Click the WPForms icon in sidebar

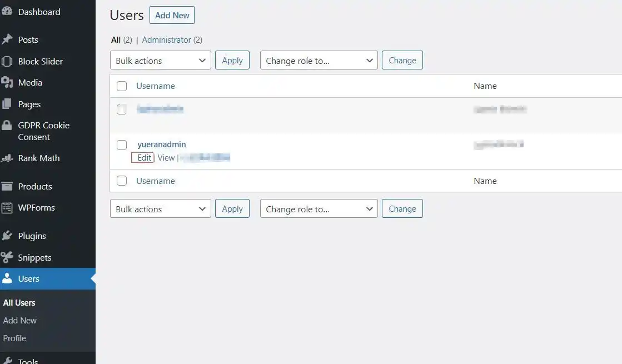pos(7,208)
